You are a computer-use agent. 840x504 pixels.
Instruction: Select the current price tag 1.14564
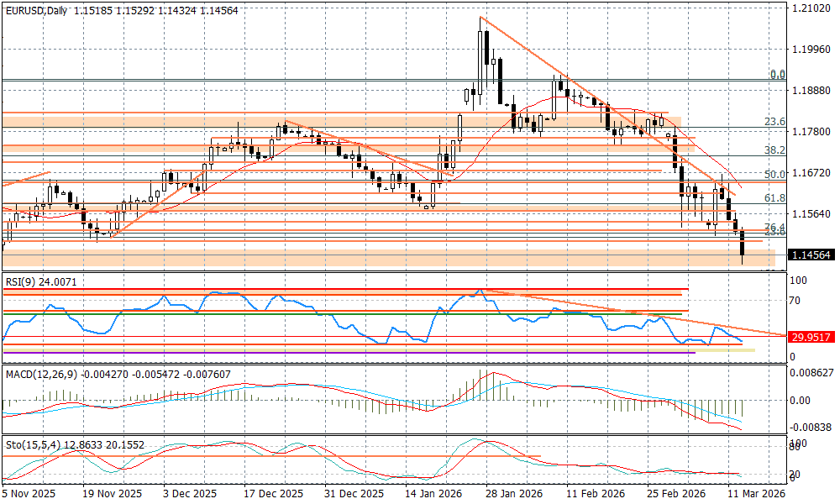(811, 255)
